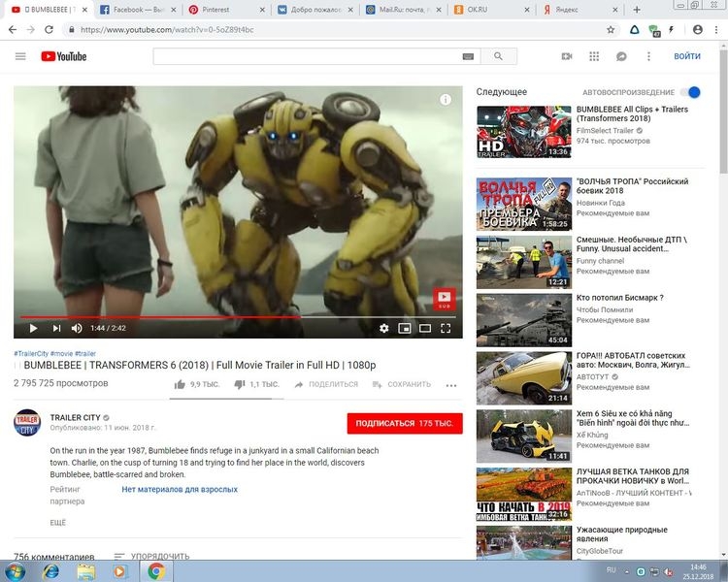The image size is (728, 582).
Task: Turn off the autoplay switch
Action: coord(690,92)
